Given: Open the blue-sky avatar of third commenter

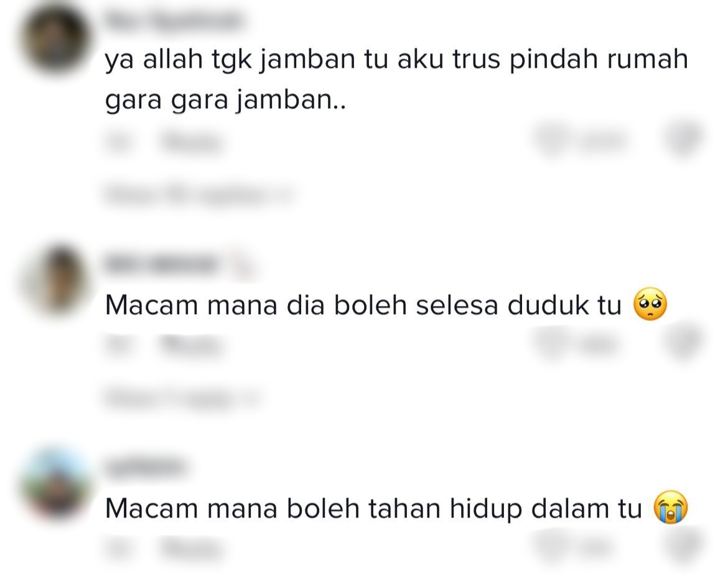Looking at the screenshot, I should (56, 483).
